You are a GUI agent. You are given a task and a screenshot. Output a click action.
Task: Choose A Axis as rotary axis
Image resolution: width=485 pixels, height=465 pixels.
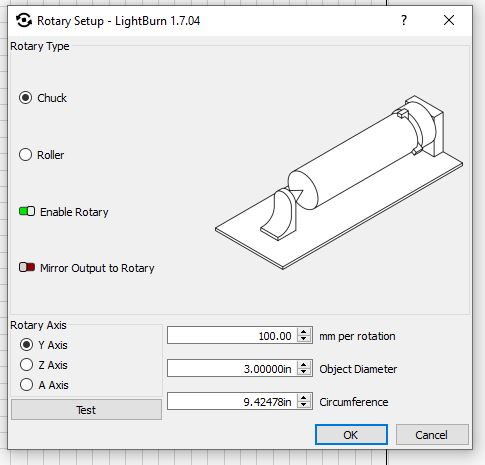coord(26,385)
